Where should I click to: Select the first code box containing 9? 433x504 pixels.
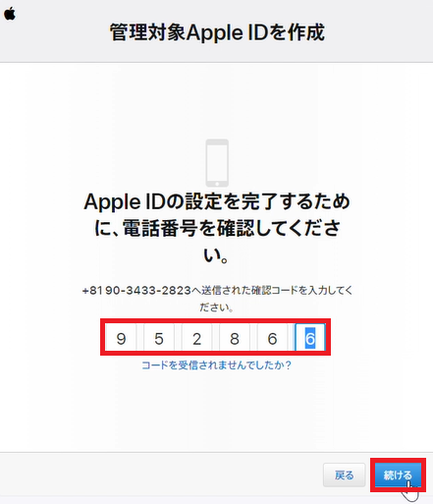pos(121,338)
